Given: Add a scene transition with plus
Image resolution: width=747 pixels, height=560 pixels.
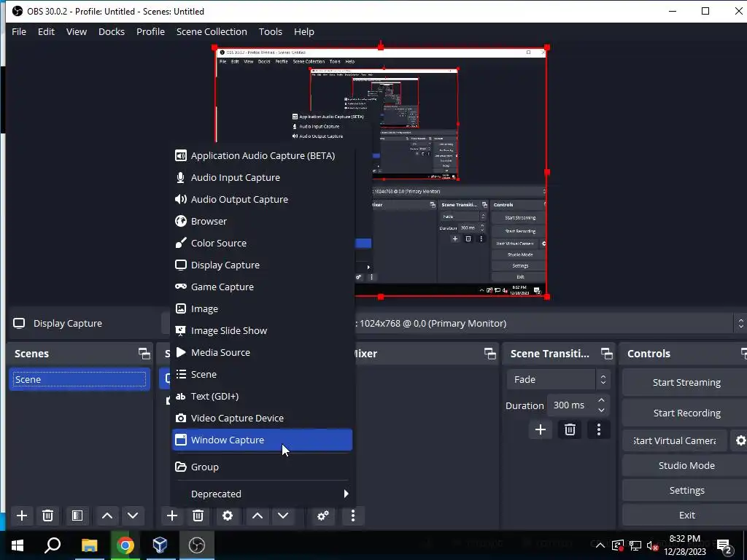Looking at the screenshot, I should coord(541,430).
